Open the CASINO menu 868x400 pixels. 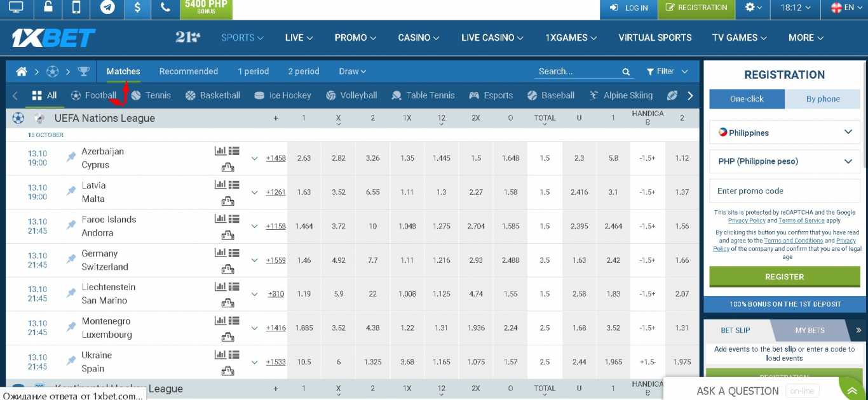419,37
